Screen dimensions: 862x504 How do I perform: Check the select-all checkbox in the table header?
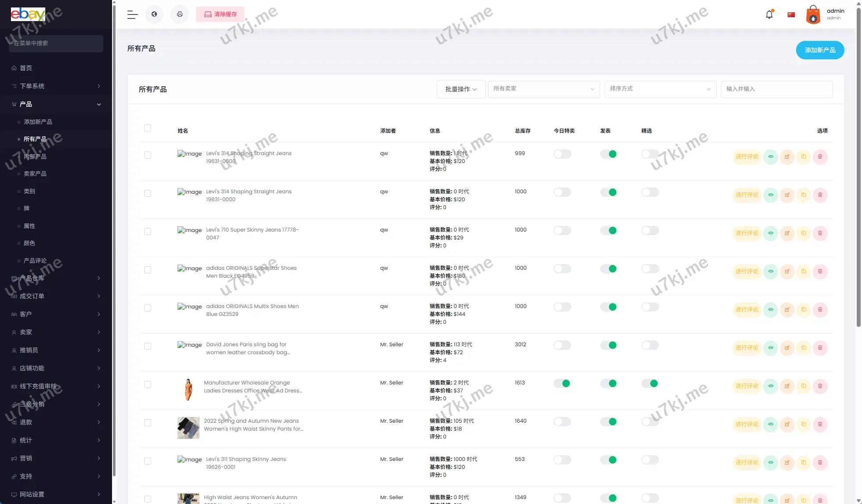pyautogui.click(x=148, y=128)
